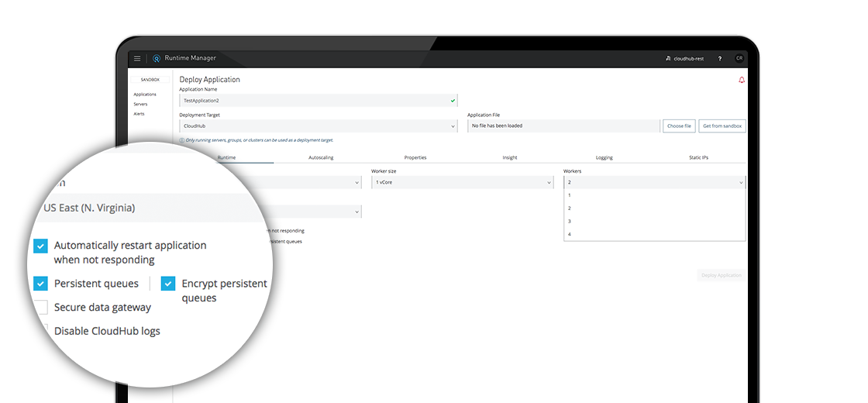This screenshot has height=403, width=868.
Task: Open the CR user avatar menu
Action: click(739, 59)
